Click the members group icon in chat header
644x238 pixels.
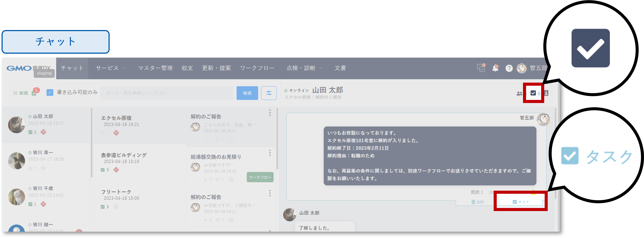click(519, 93)
